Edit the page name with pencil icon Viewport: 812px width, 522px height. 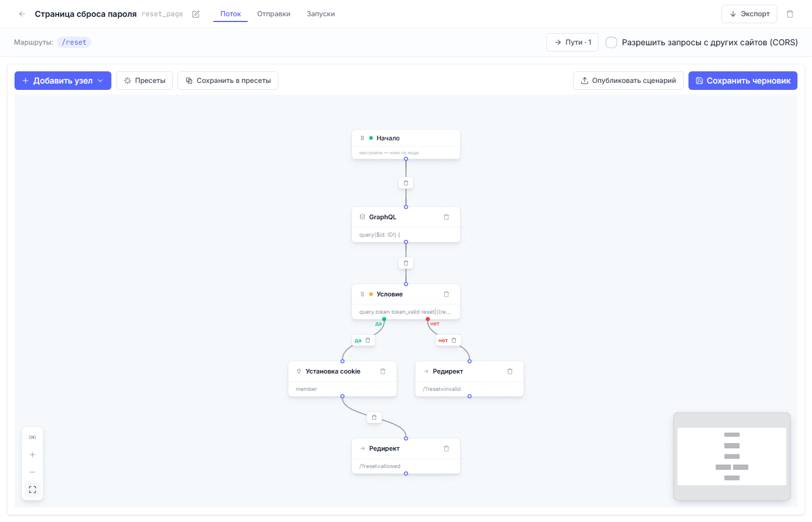click(196, 14)
